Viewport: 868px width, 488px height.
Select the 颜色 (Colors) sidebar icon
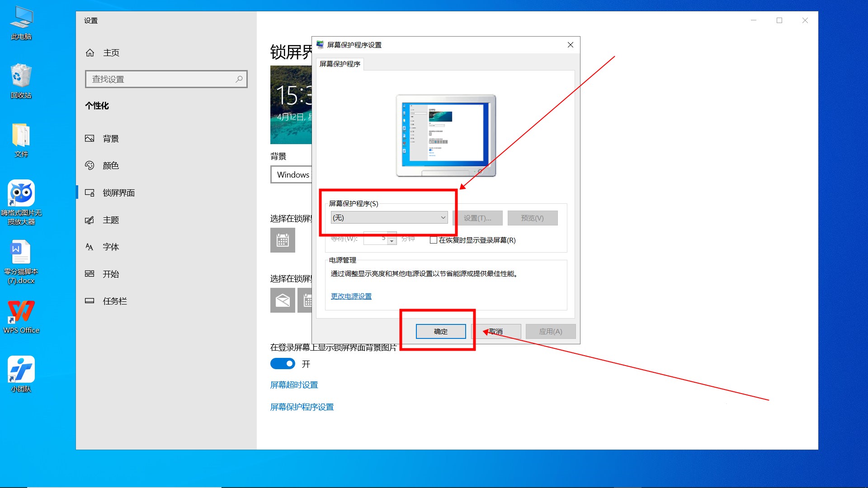pyautogui.click(x=90, y=165)
